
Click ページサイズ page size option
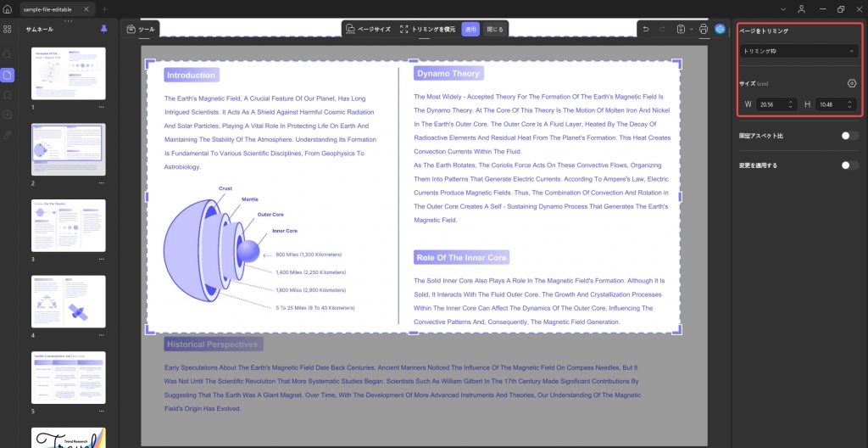(368, 30)
